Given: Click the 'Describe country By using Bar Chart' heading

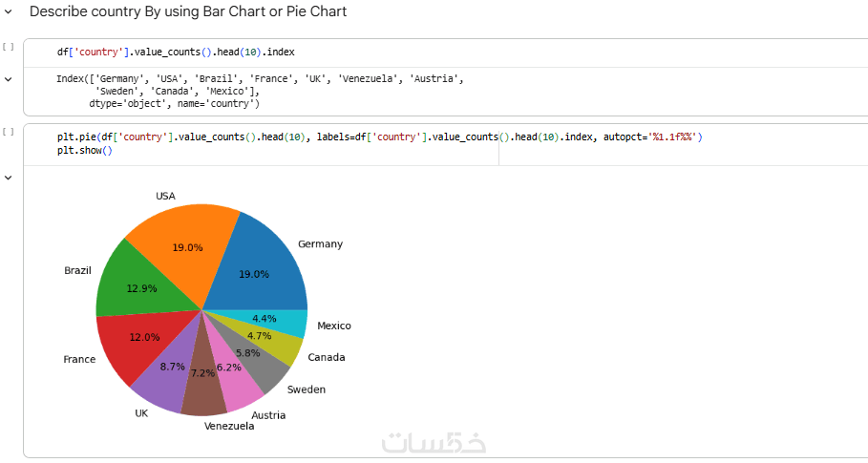Looking at the screenshot, I should pos(188,12).
